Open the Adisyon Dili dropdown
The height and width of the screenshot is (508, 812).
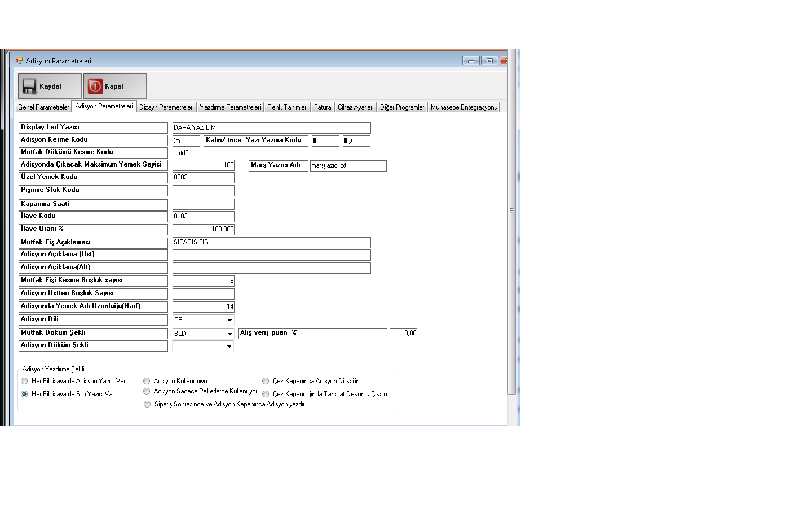(x=230, y=320)
